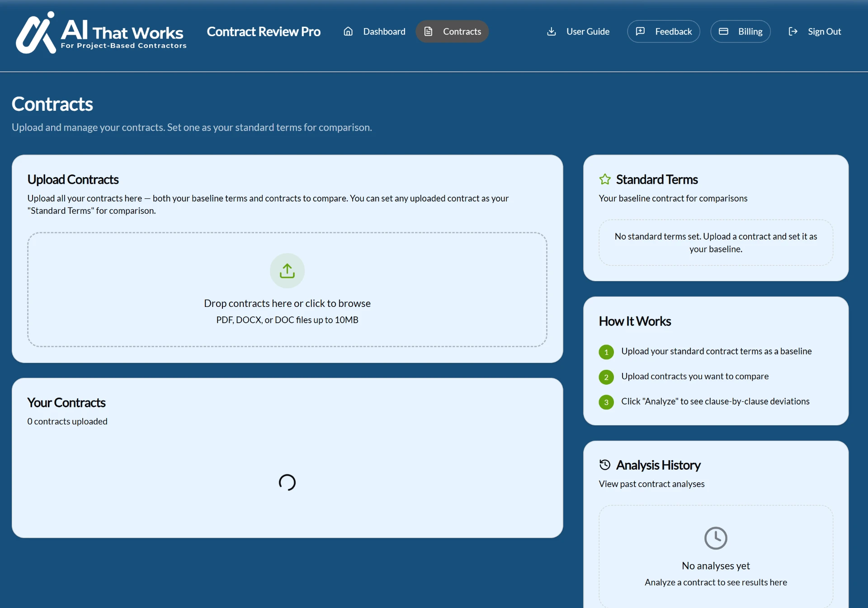Click Upload contracts you want to compare text
Screen dimensions: 868x608
695,376
